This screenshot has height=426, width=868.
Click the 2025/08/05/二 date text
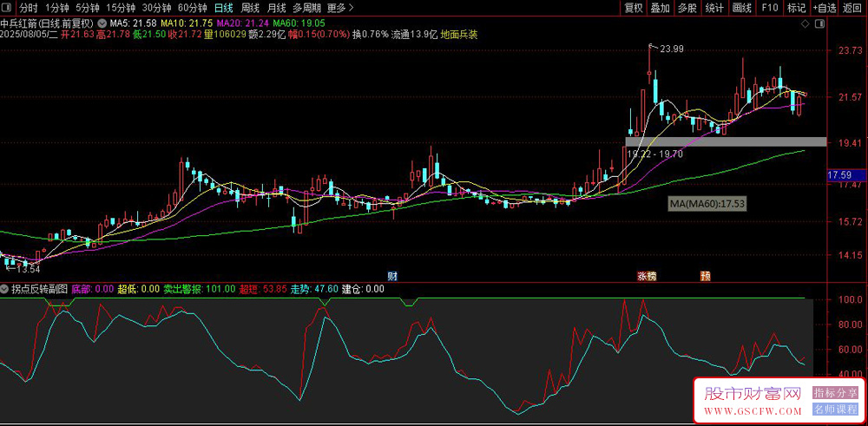coord(30,35)
